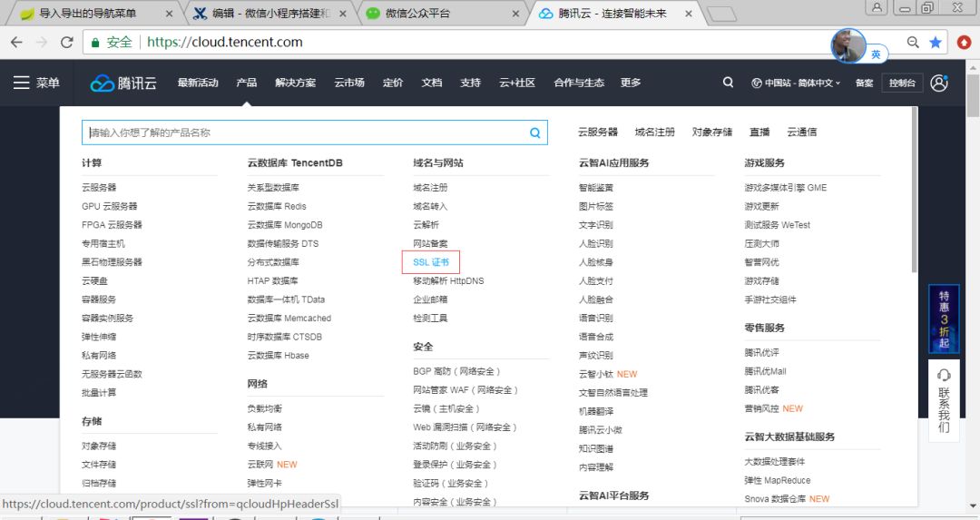
Task: Click the 对象存储 quick link at top
Action: pyautogui.click(x=712, y=132)
